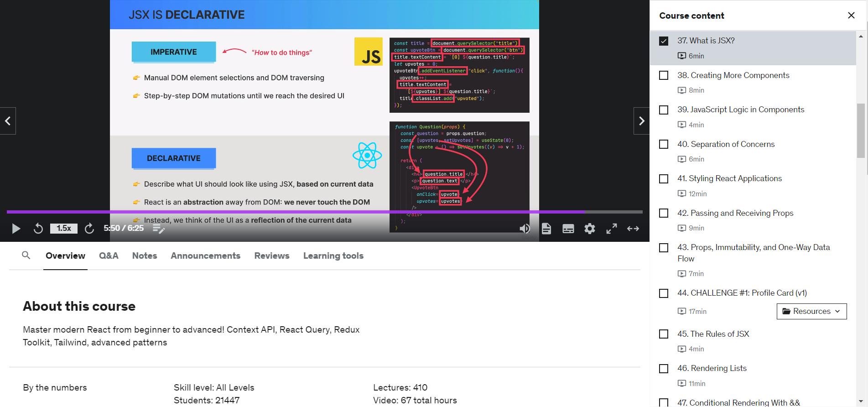
Task: Open the 1.5x playback speed menu
Action: click(x=64, y=229)
